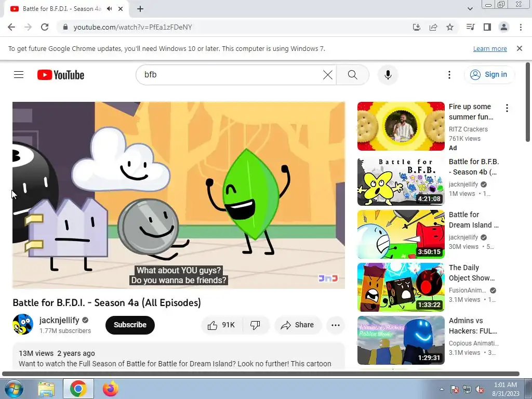The height and width of the screenshot is (399, 532).
Task: Mute tab using speaker icon on tab
Action: point(109,9)
